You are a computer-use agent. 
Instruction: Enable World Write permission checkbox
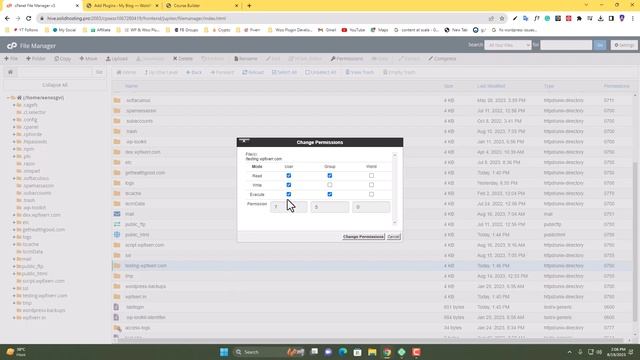(371, 185)
